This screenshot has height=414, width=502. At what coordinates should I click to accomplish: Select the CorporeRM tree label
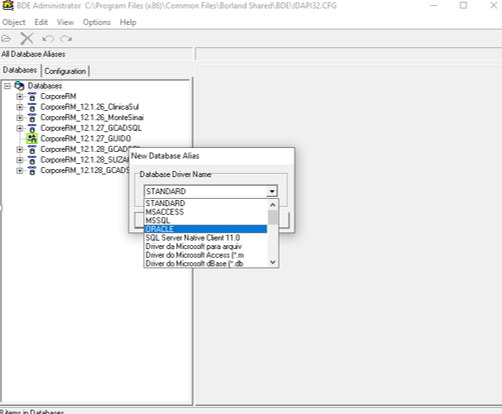58,97
